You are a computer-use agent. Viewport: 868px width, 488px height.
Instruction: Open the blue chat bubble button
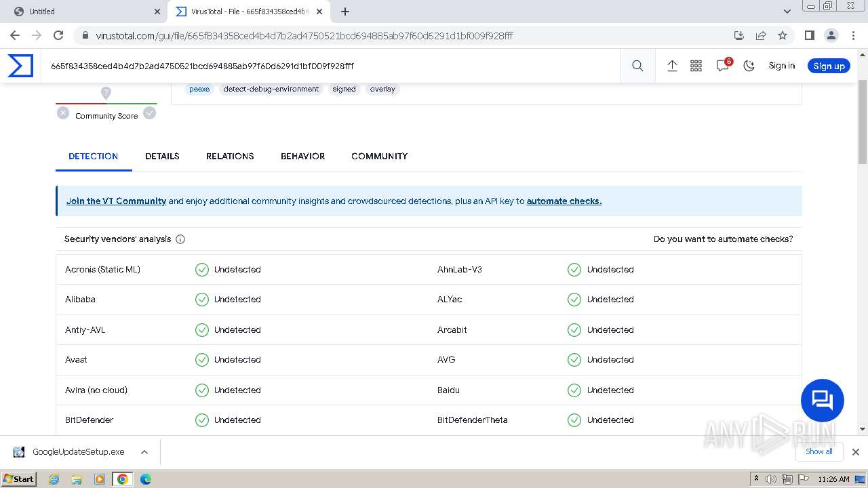[x=822, y=401]
